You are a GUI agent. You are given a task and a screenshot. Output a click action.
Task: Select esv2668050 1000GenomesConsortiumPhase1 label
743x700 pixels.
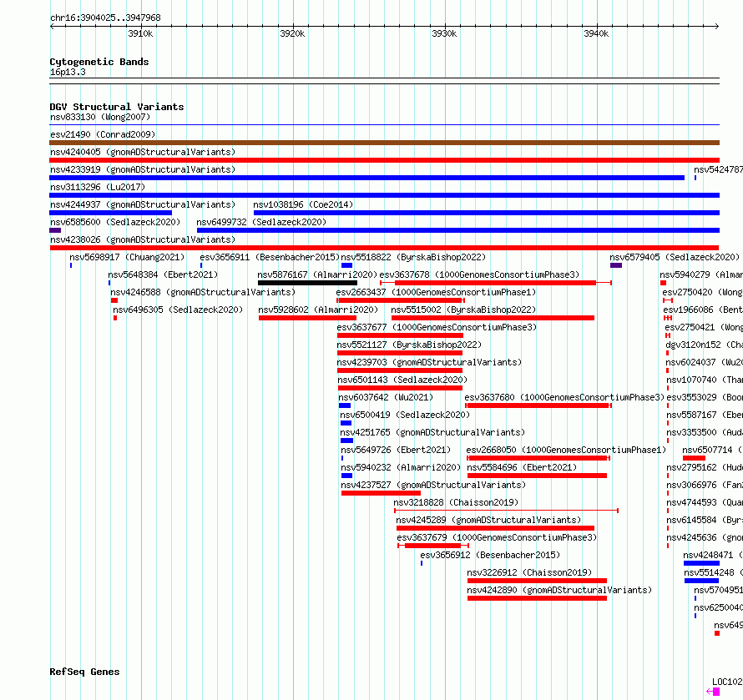(x=566, y=450)
